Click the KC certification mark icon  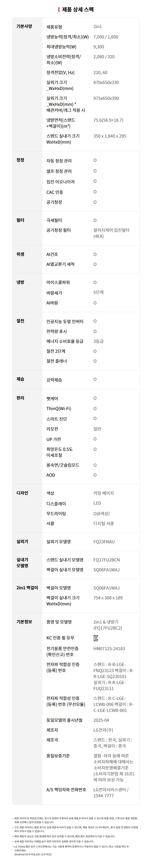click(x=96, y=638)
